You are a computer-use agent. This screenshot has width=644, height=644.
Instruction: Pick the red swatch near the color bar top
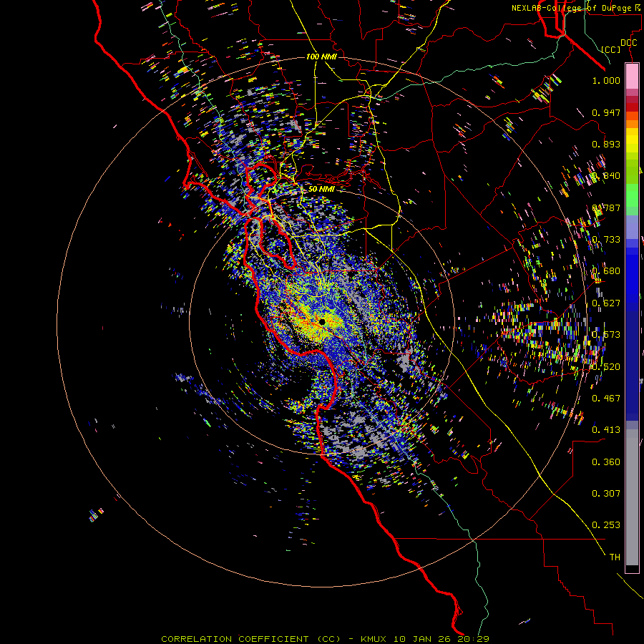coord(632,107)
